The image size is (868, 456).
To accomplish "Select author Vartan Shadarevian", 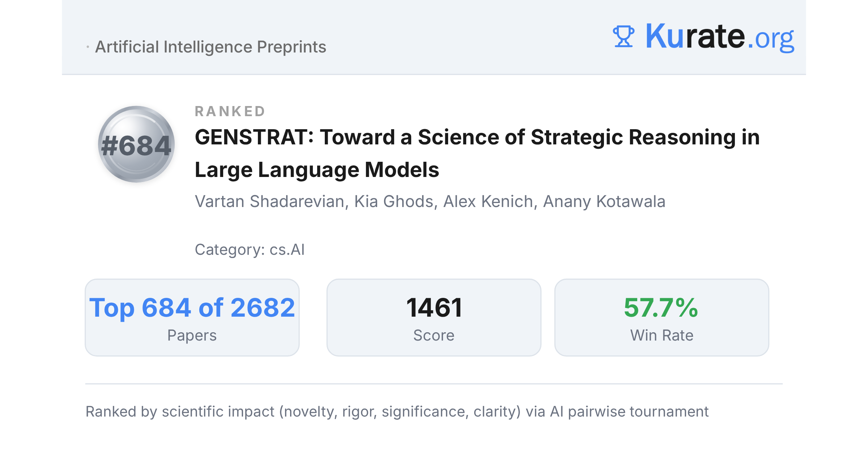I will click(x=269, y=202).
